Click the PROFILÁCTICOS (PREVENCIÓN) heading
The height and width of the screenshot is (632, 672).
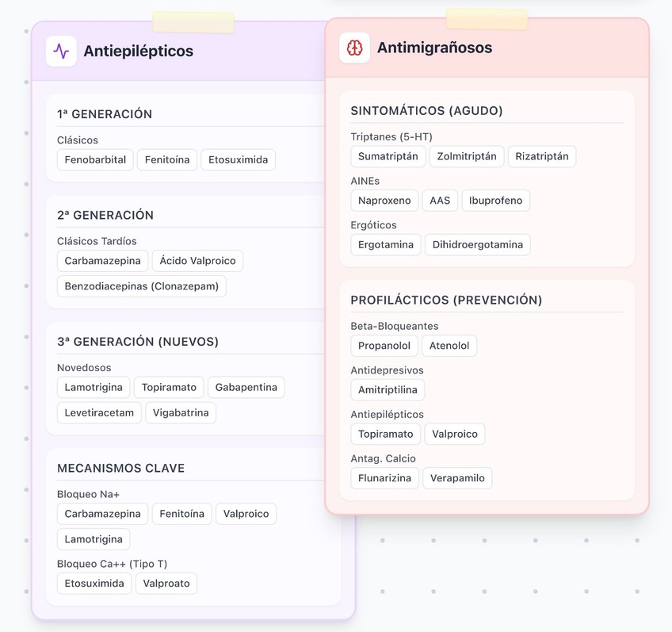click(446, 300)
